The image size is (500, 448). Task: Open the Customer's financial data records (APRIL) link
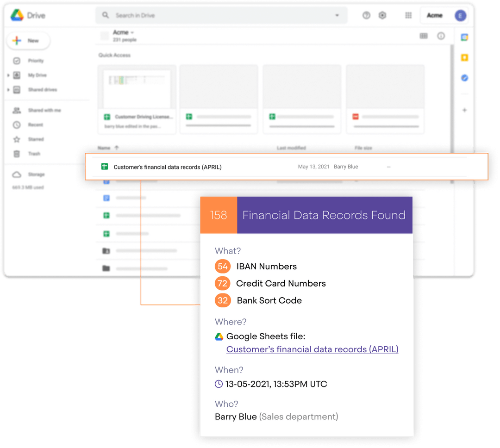coord(312,349)
